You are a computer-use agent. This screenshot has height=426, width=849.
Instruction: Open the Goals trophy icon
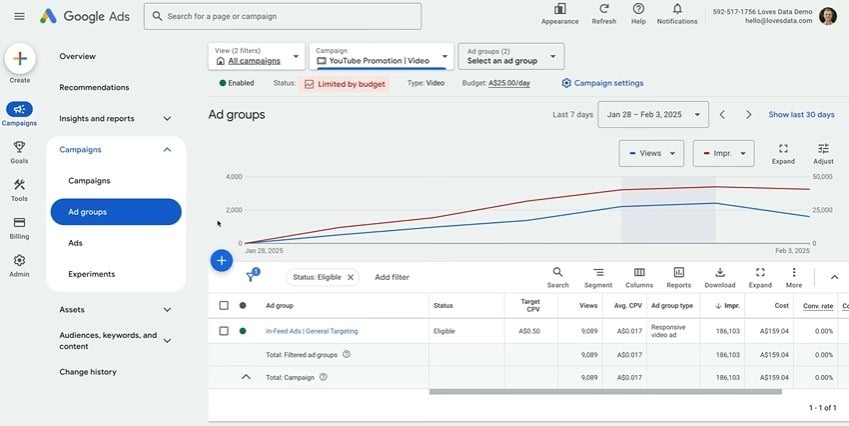[19, 147]
